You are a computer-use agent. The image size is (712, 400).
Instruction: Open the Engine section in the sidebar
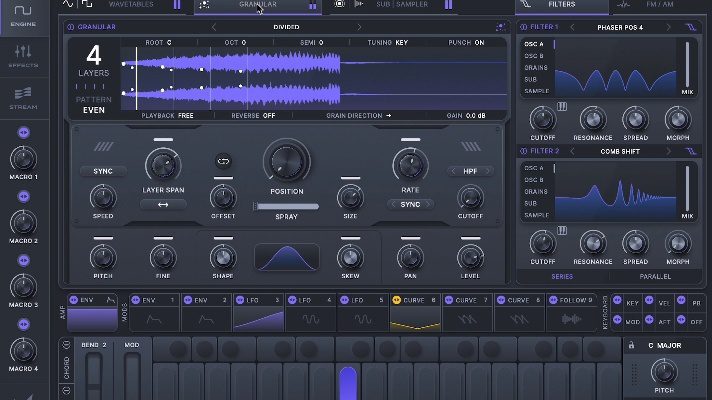[x=23, y=18]
